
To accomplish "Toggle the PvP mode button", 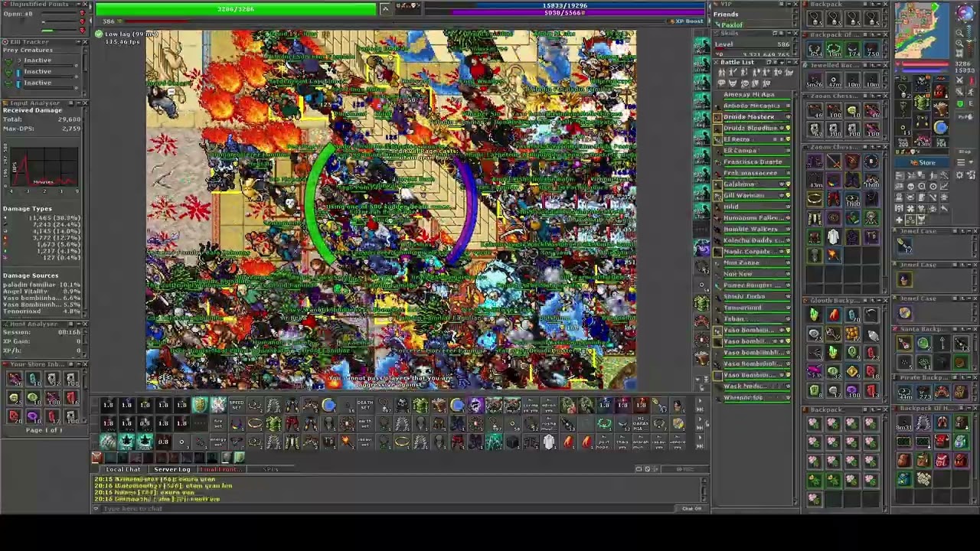I will (965, 117).
